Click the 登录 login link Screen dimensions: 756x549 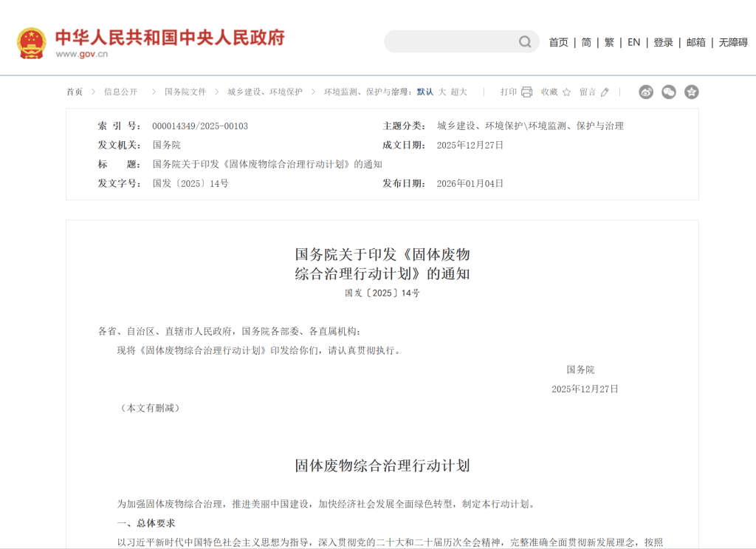pyautogui.click(x=663, y=43)
